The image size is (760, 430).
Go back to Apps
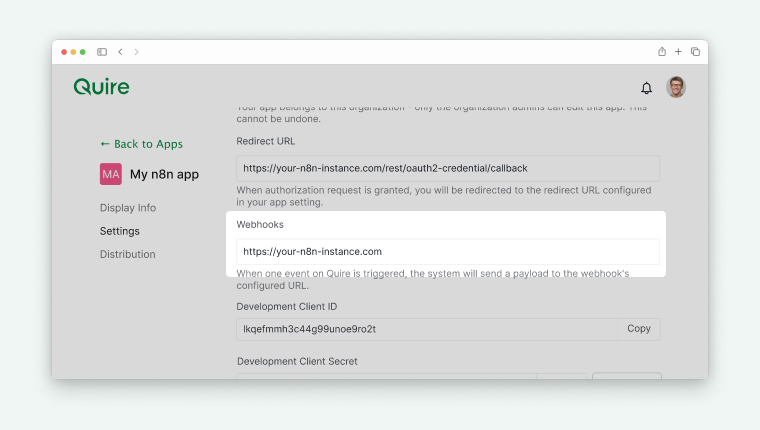pyautogui.click(x=141, y=144)
